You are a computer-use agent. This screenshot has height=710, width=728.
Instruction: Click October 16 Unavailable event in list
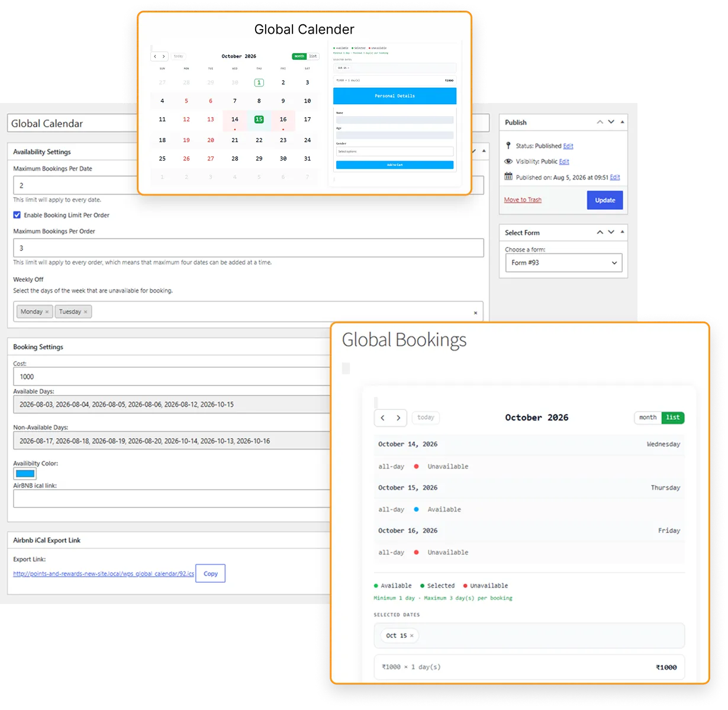click(x=529, y=552)
